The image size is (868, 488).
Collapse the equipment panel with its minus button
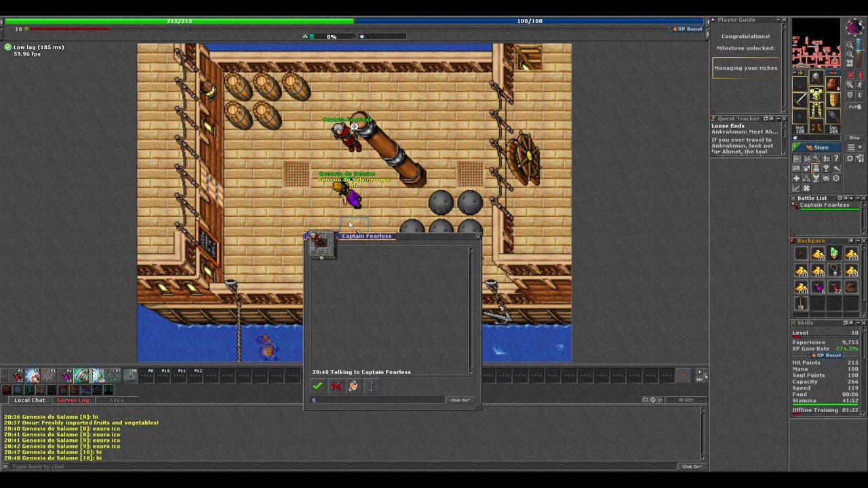[795, 73]
